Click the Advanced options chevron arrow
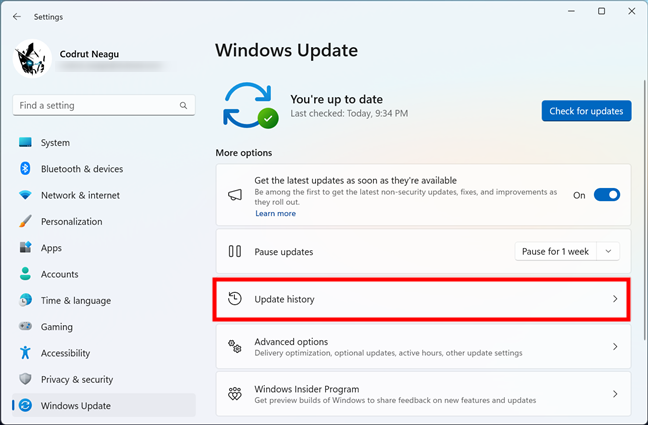Image resolution: width=648 pixels, height=425 pixels. click(615, 346)
